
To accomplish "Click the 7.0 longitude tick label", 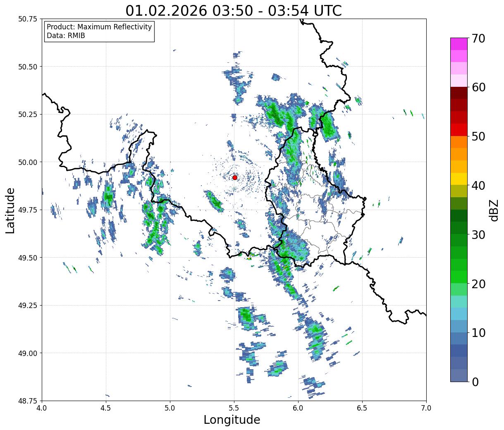I will 426,408.
